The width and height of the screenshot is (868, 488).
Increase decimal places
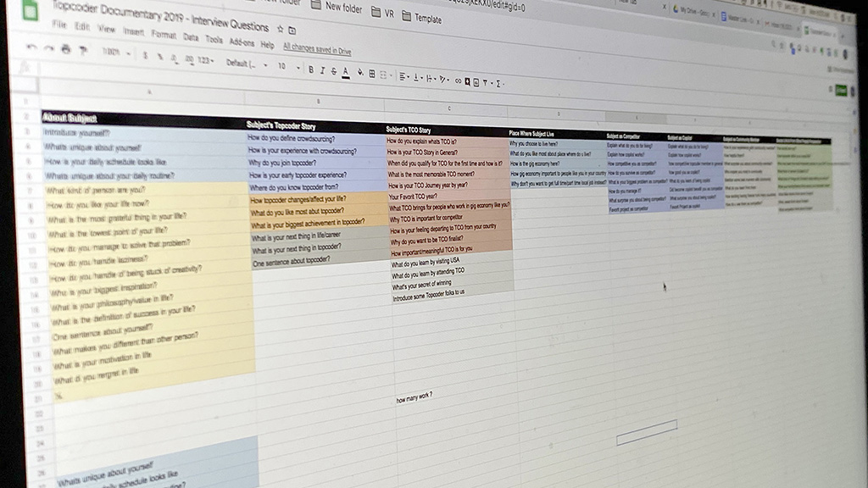click(x=189, y=58)
